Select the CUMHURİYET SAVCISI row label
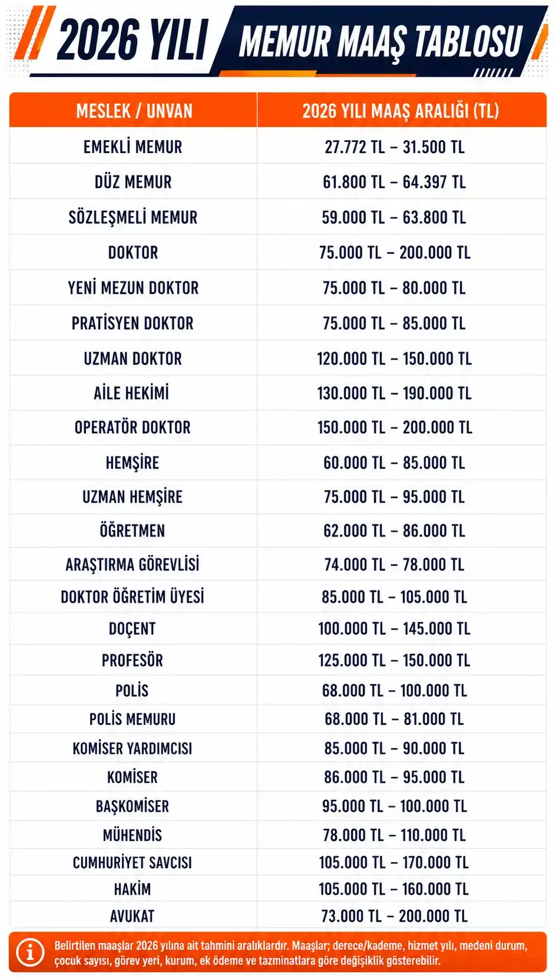556x980 pixels. coord(132,863)
